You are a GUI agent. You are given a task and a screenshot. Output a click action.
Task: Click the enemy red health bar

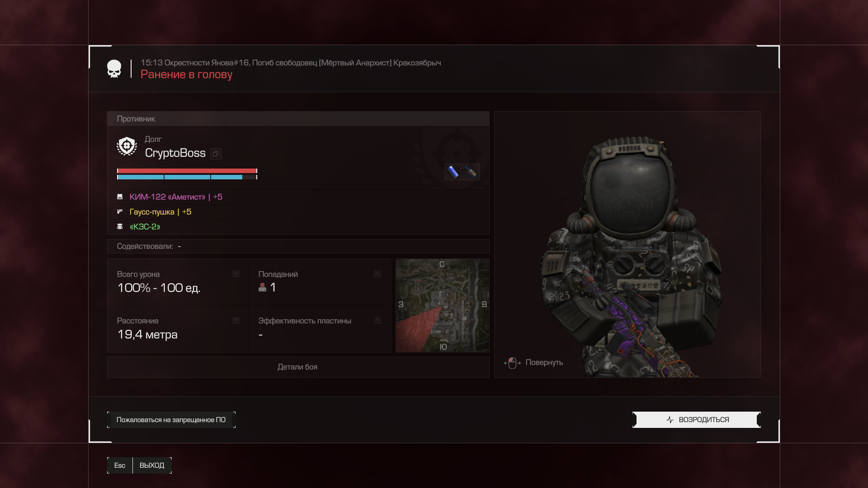[187, 171]
